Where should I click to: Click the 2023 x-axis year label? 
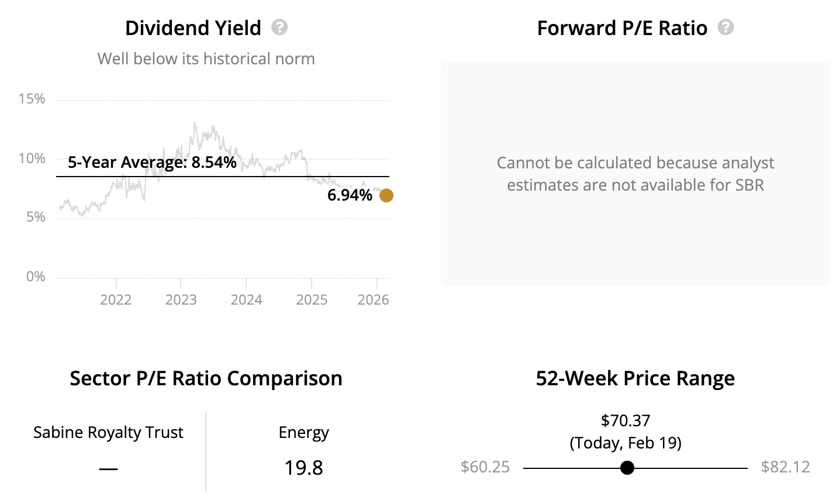181,300
